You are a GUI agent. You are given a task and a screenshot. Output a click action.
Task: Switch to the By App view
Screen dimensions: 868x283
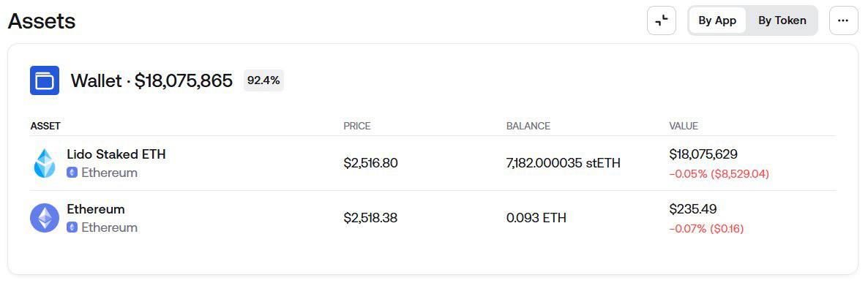tap(717, 20)
